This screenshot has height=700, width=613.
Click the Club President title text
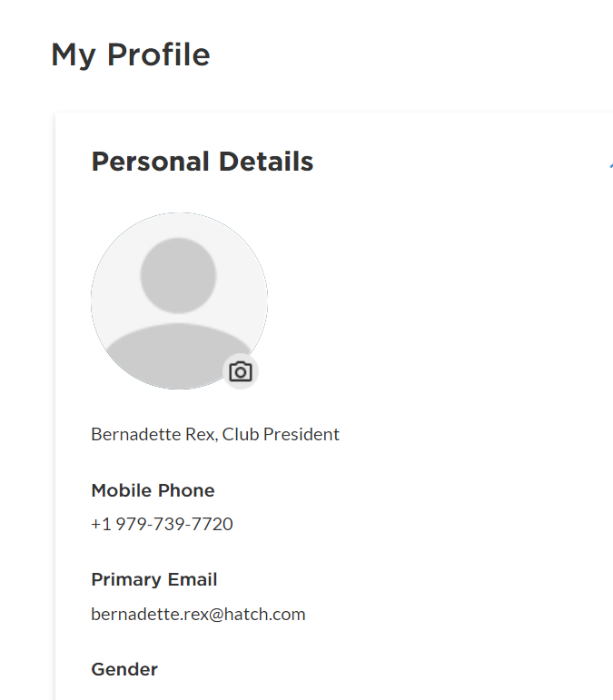pyautogui.click(x=281, y=434)
